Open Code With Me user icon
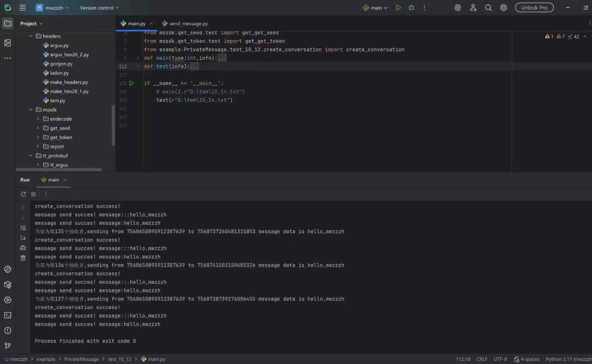Image resolution: width=592 pixels, height=364 pixels. tap(473, 8)
